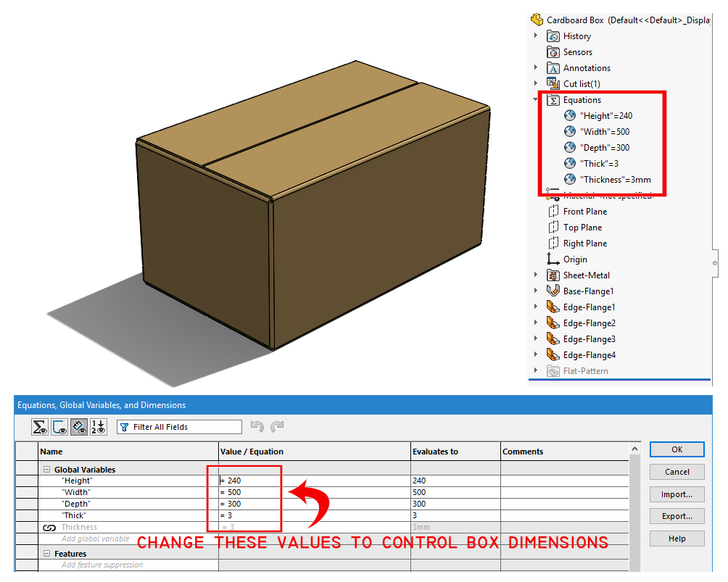Expand the Cut list(1) node
Viewport: 728px width, 582px height.
536,83
